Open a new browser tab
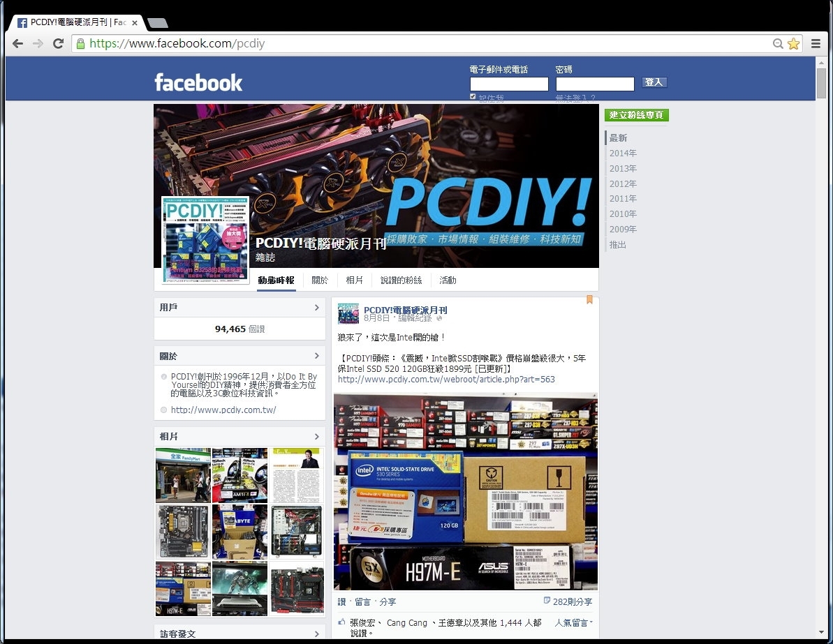 [x=158, y=23]
